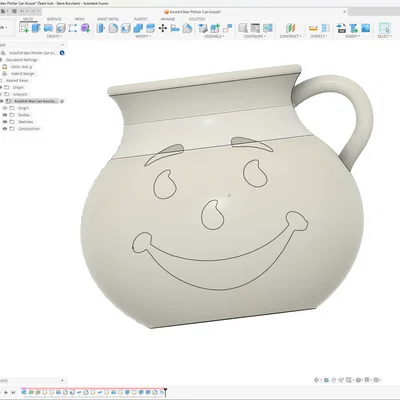This screenshot has height=400, width=400.
Task: Click the purple Create Form cube icon
Action: (85, 28)
